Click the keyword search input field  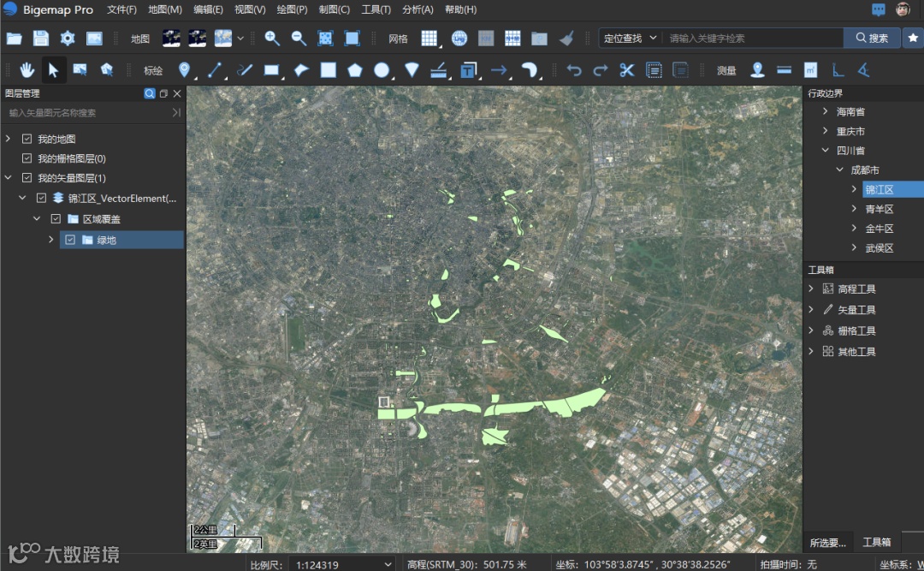[x=753, y=39]
